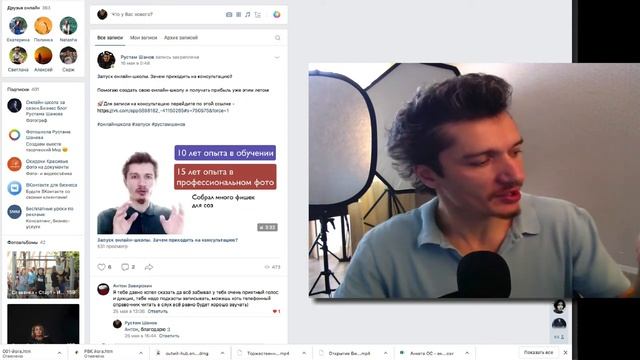Play the pinned post video thumbnail
Viewport: 640px width, 360px height.
(188, 188)
